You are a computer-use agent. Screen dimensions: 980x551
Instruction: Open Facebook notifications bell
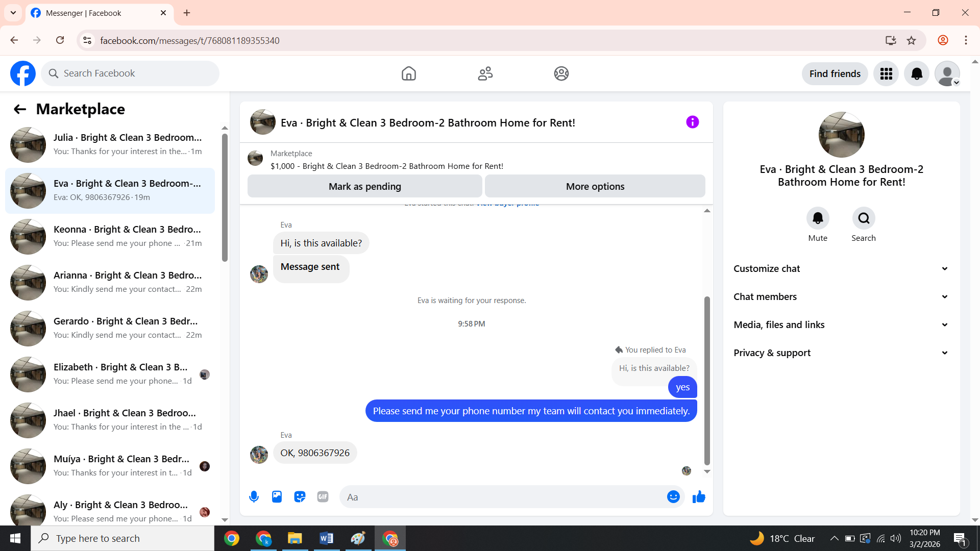click(917, 74)
